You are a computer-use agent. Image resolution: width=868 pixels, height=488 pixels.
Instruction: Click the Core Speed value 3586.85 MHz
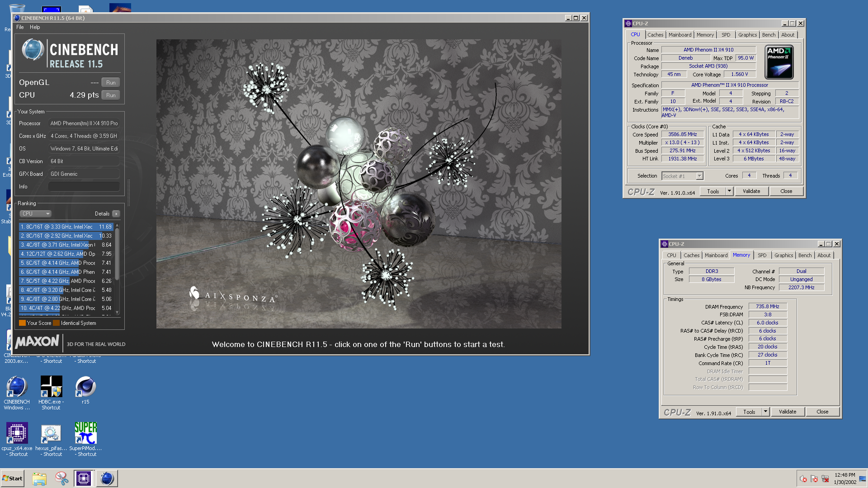(x=682, y=134)
